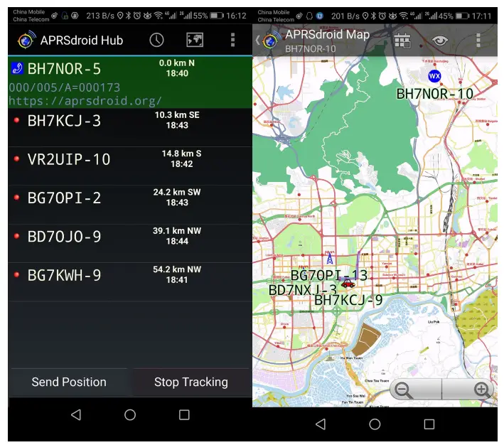Tap the BH7KCJ-9 map label
504x445 pixels.
coord(348,300)
